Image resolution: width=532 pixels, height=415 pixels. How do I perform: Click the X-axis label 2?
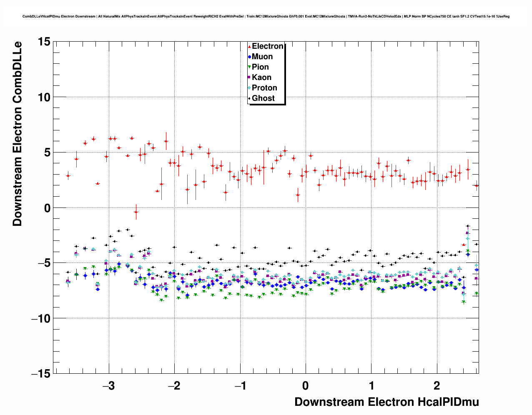click(437, 386)
